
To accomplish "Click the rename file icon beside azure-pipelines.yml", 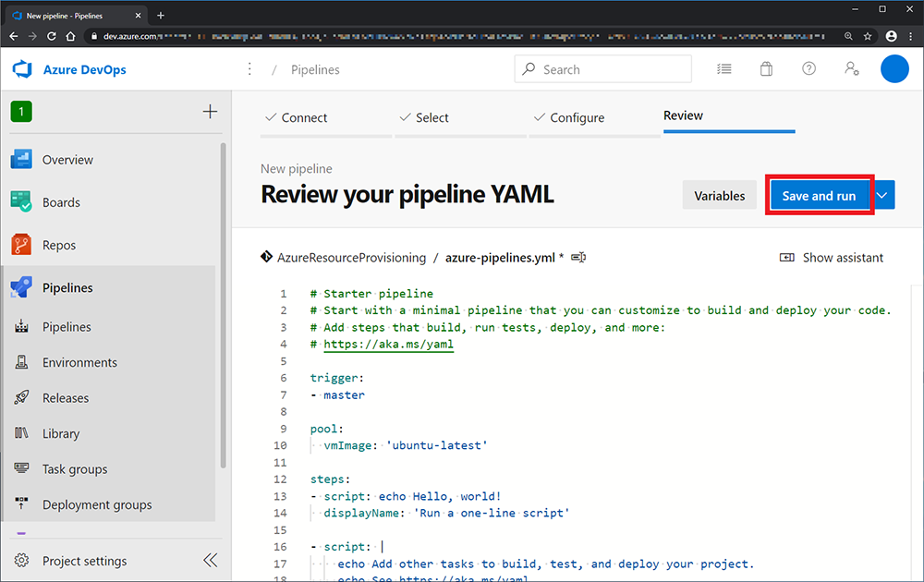I will 578,258.
